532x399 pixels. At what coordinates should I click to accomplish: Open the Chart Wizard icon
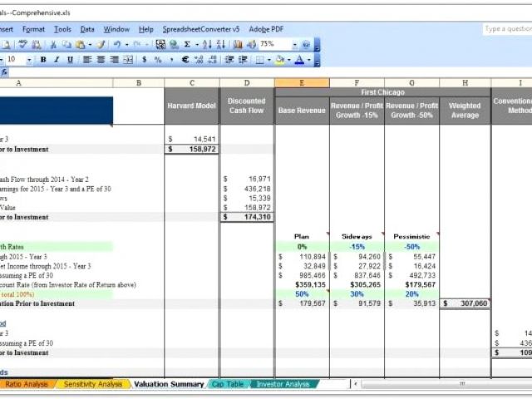(x=234, y=44)
